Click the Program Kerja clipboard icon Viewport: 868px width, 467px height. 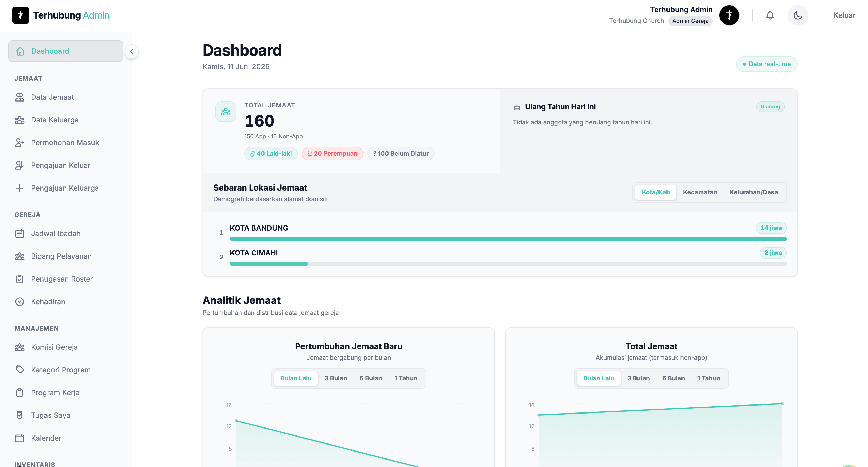tap(20, 393)
